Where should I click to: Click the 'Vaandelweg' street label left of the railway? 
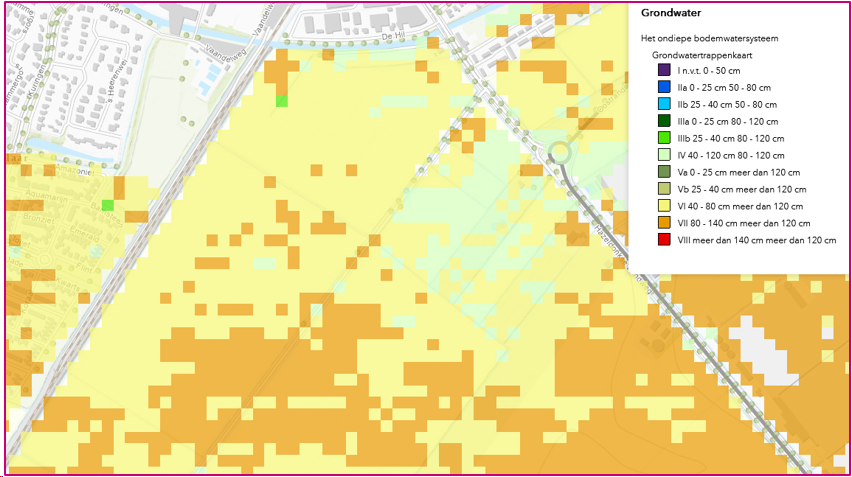click(x=226, y=57)
